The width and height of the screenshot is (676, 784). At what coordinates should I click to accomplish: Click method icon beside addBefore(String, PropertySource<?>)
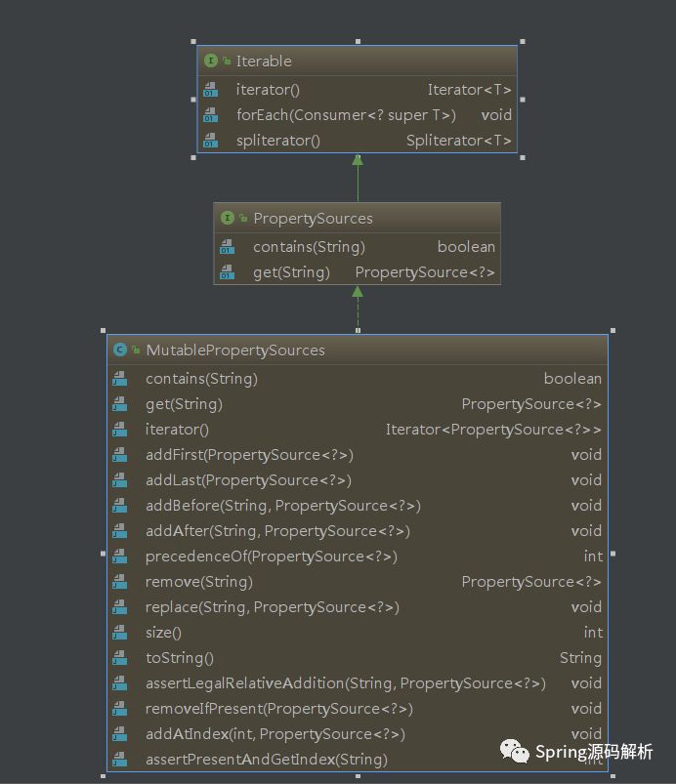[119, 506]
